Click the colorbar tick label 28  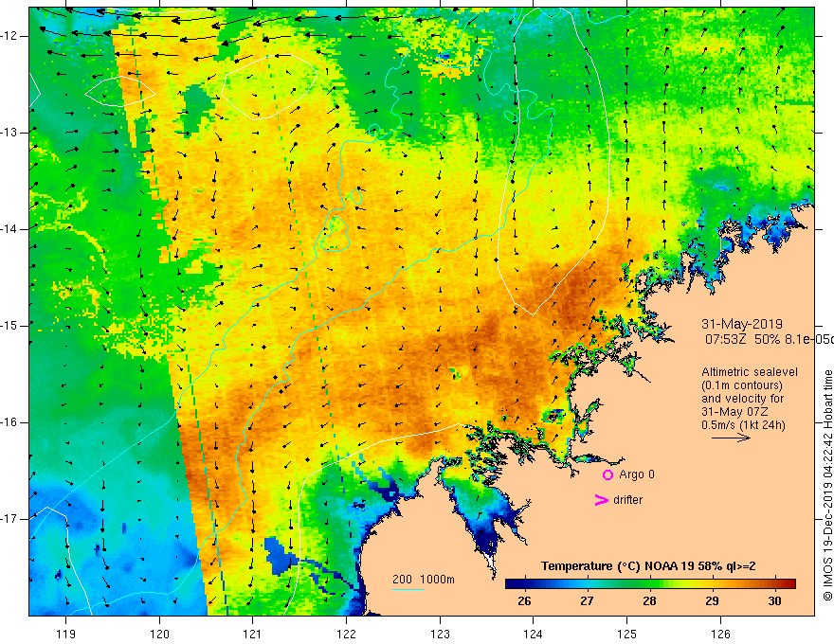[649, 601]
